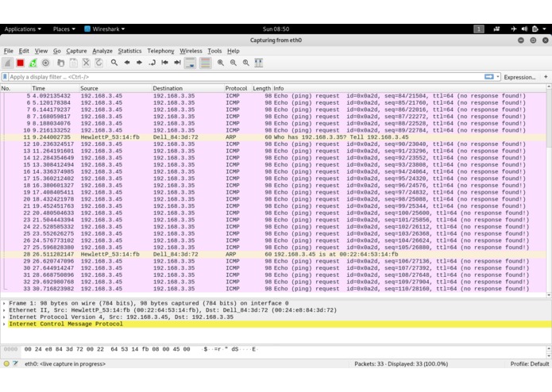Click the Expression... button
The height and width of the screenshot is (392, 552).
click(x=519, y=77)
